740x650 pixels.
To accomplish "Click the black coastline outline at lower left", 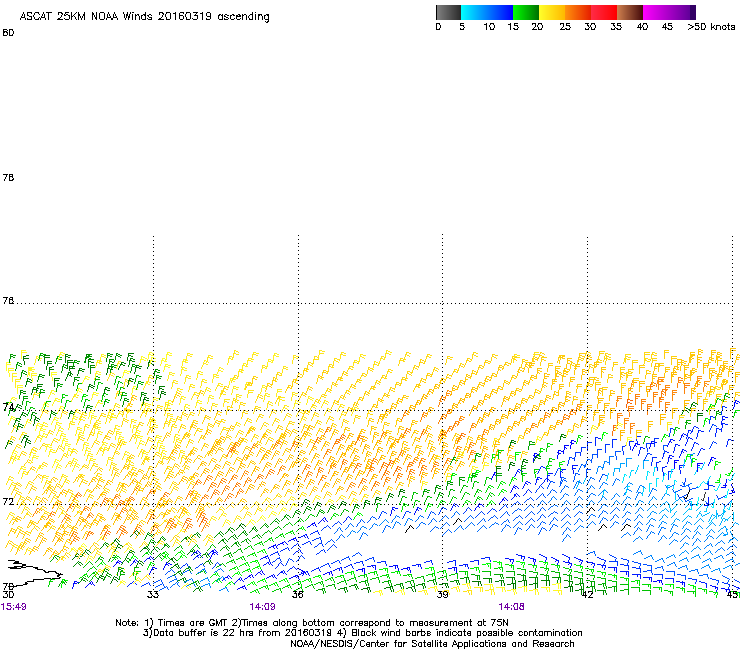I will (35, 573).
